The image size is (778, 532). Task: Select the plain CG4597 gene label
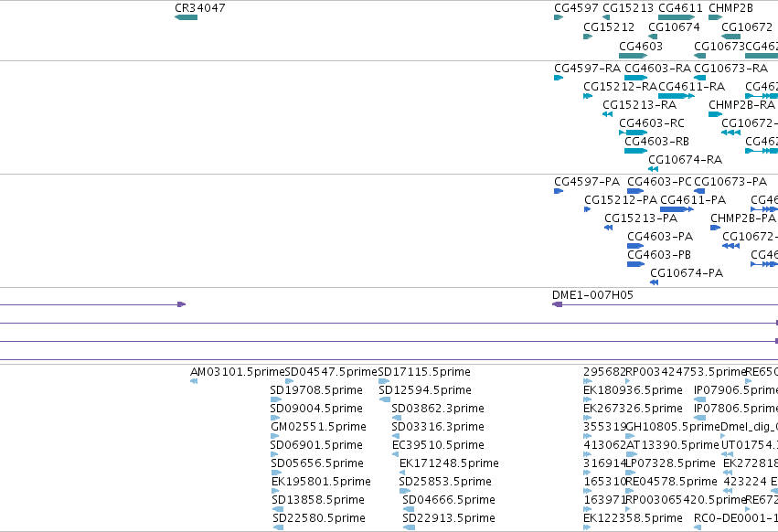pyautogui.click(x=576, y=8)
